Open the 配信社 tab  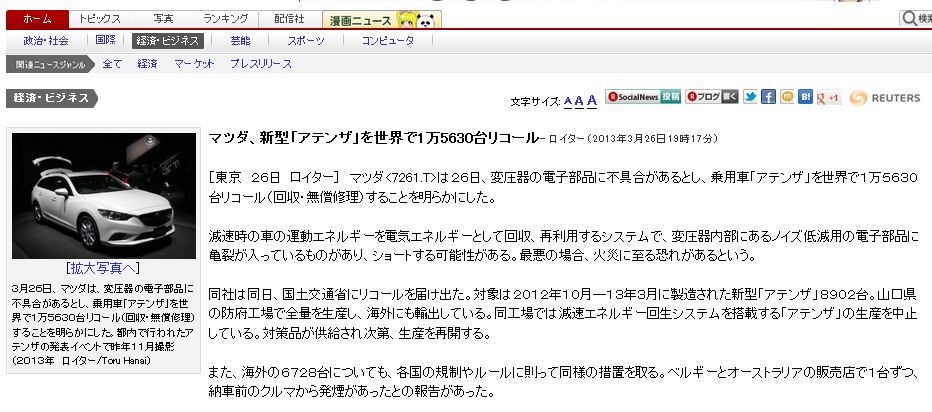289,19
